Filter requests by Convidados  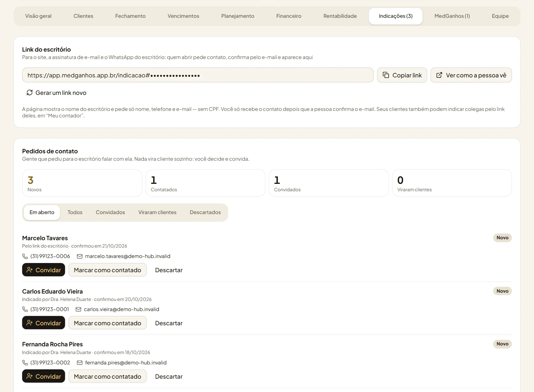click(110, 212)
